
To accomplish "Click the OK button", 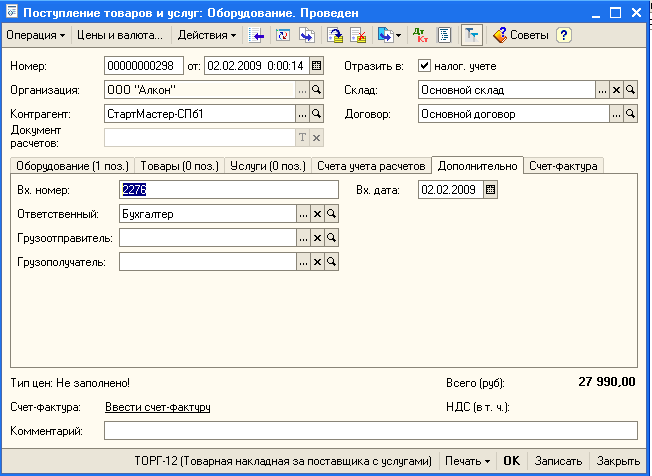I will point(511,461).
